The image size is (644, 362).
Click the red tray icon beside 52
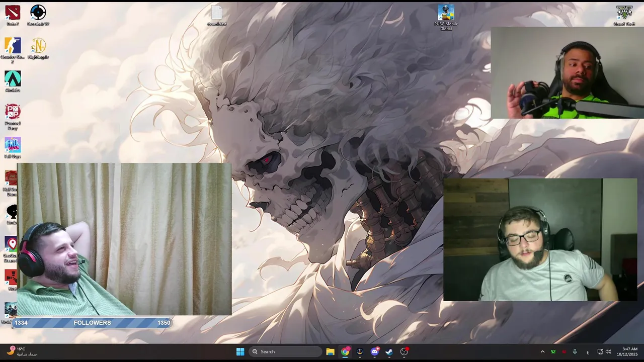pyautogui.click(x=564, y=351)
